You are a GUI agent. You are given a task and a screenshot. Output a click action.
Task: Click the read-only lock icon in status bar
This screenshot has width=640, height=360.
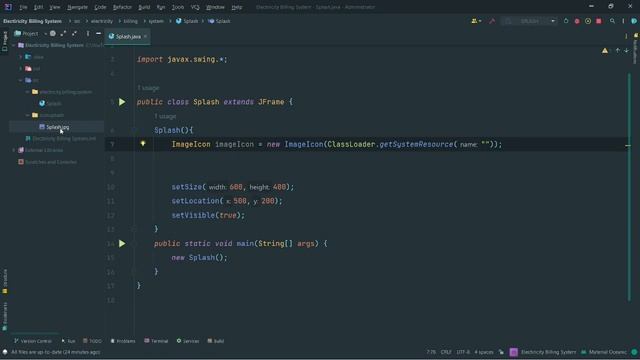pyautogui.click(x=501, y=352)
